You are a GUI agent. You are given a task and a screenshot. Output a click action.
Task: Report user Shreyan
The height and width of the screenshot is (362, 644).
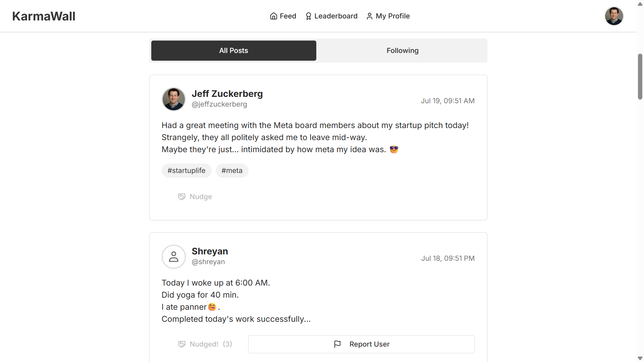coord(361,344)
